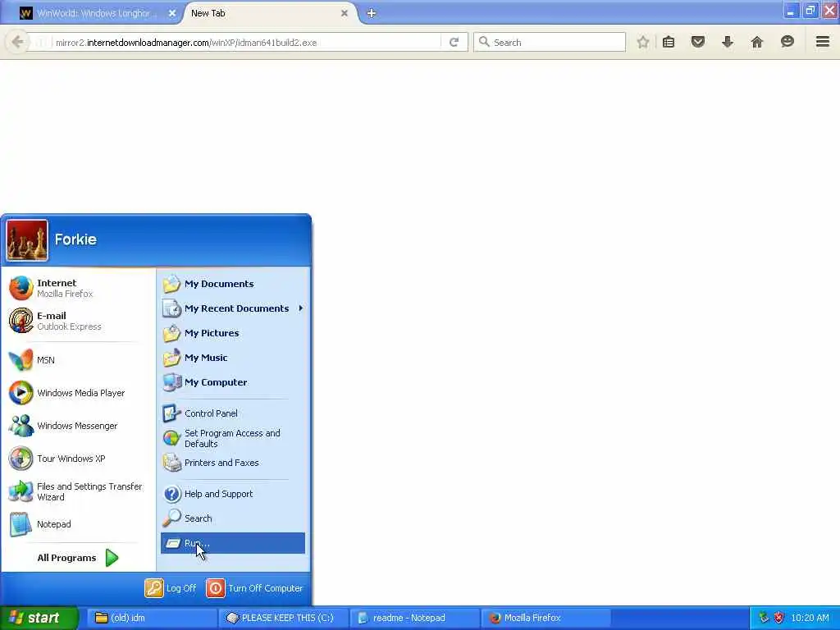Open a new tab with plus button
Viewport: 840px width, 630px height.
pyautogui.click(x=372, y=13)
